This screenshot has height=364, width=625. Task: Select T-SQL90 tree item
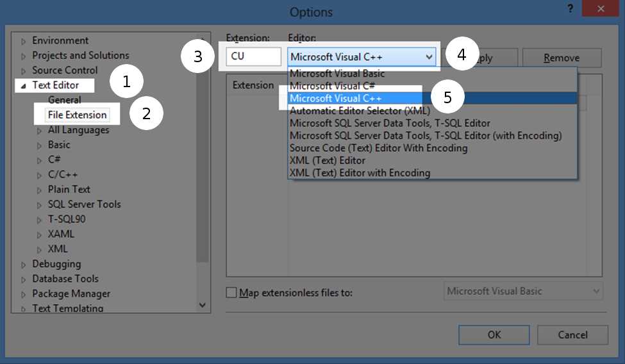pyautogui.click(x=67, y=219)
